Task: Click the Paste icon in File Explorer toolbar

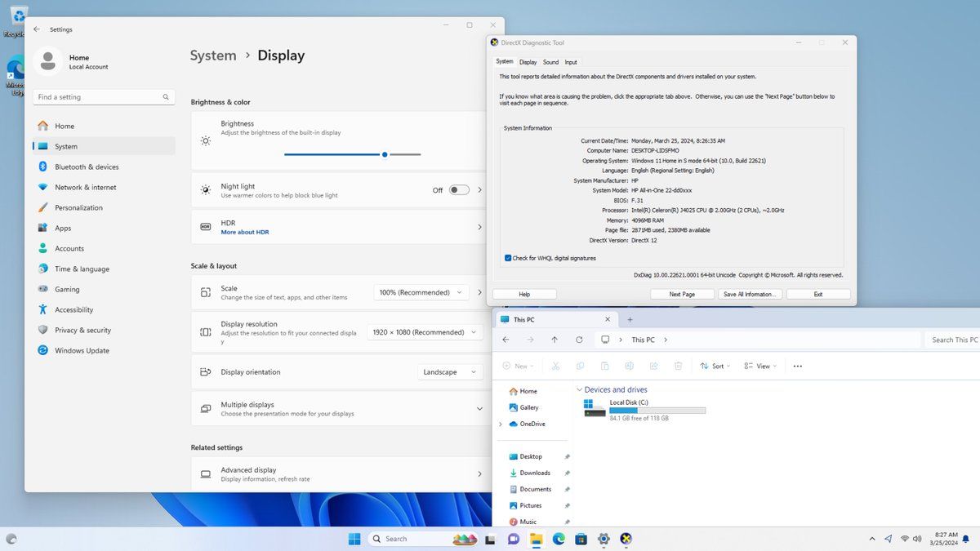Action: tap(604, 366)
